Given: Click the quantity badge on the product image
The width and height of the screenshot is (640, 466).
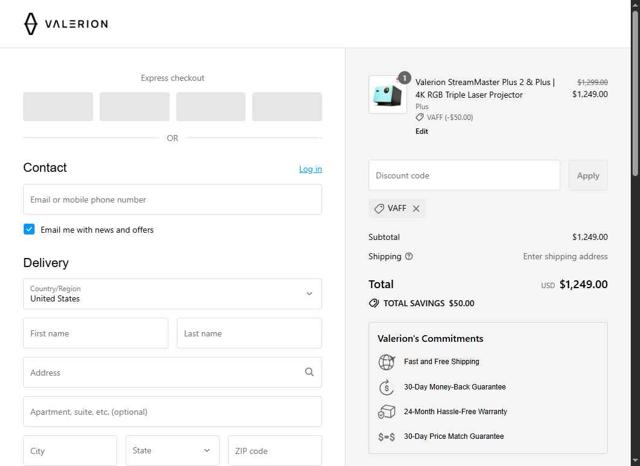Looking at the screenshot, I should 404,78.
